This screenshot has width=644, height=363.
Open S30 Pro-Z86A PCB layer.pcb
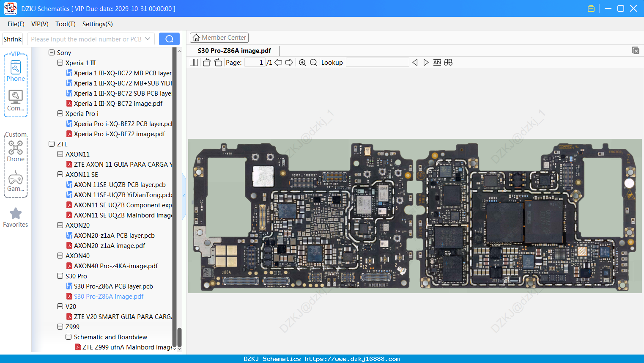[110, 286]
